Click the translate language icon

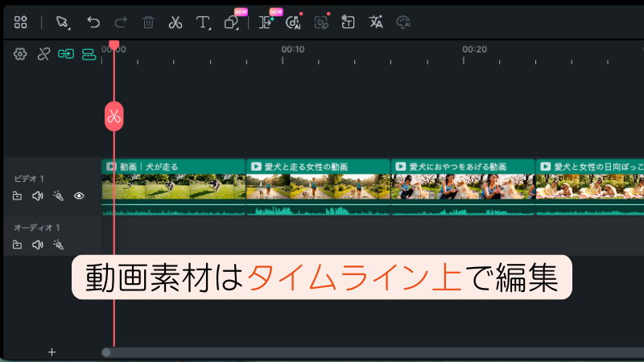tap(376, 23)
